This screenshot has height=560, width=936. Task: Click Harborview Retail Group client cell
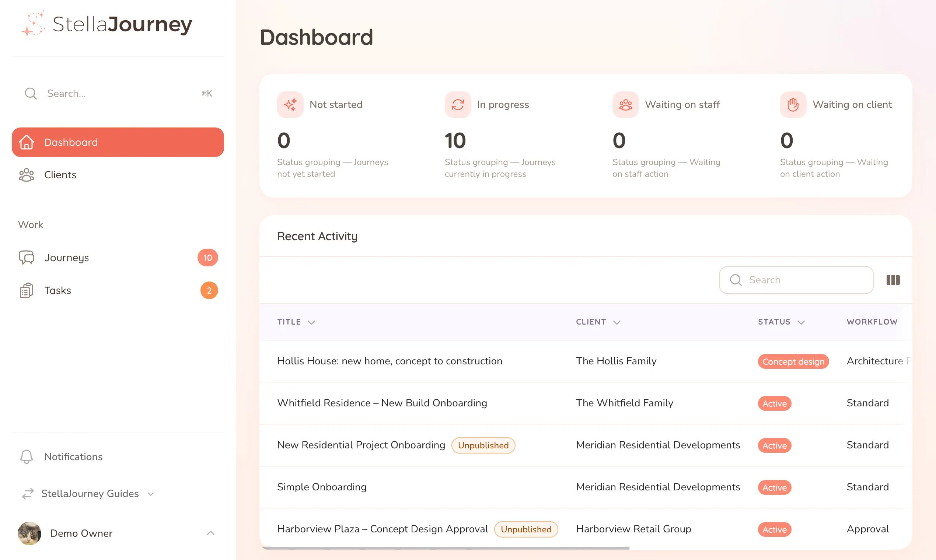(633, 529)
